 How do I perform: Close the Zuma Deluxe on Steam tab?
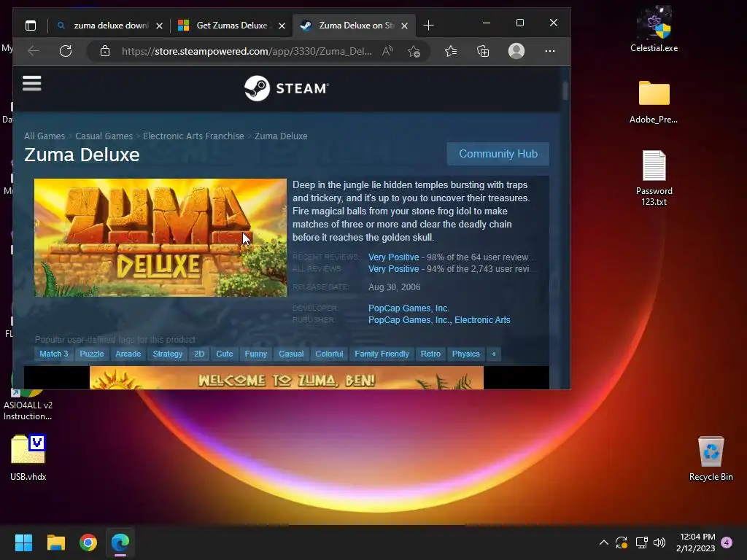[404, 26]
